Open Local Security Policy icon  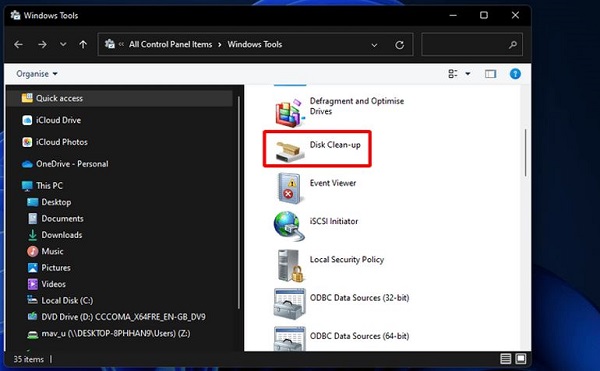[290, 265]
